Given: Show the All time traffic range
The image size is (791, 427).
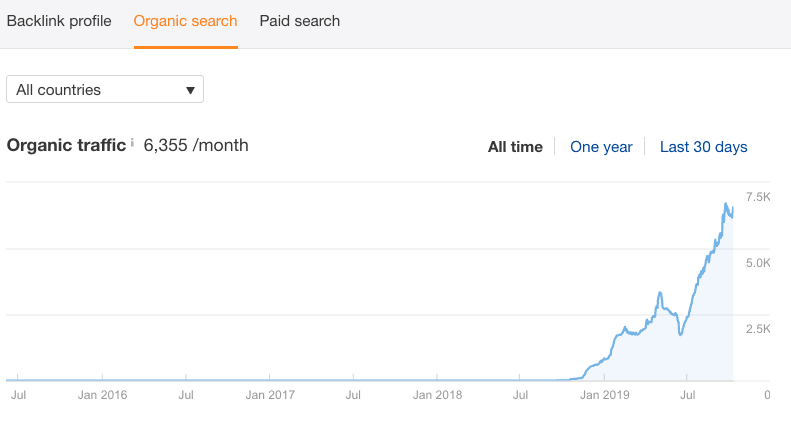Looking at the screenshot, I should (515, 147).
